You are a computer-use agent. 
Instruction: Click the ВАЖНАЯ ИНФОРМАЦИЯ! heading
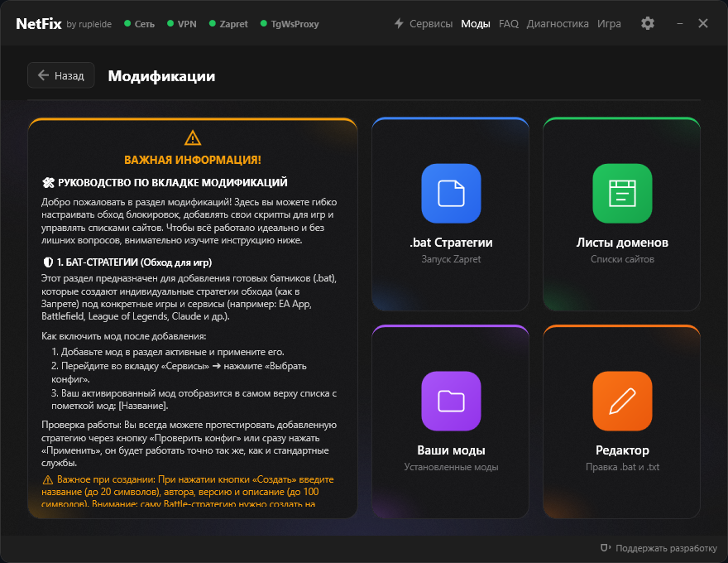pyautogui.click(x=193, y=160)
